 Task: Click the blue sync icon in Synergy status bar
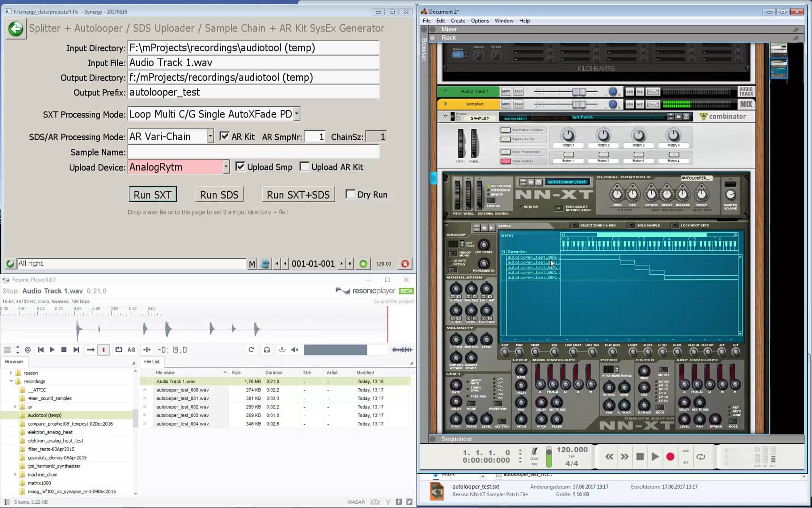265,264
